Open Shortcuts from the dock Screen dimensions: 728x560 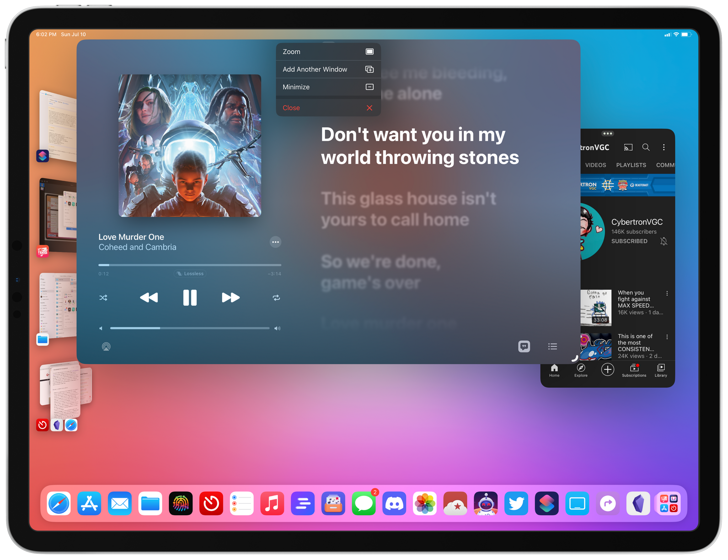(547, 503)
